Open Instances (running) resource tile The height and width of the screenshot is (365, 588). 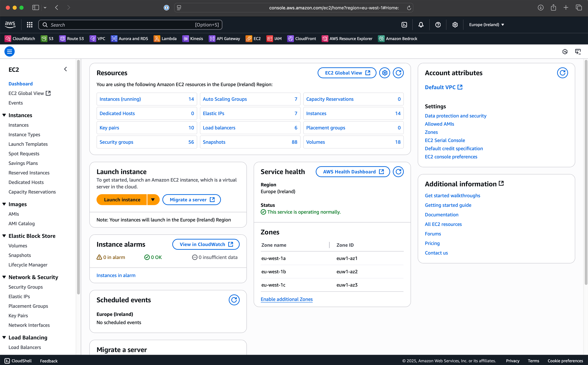click(x=147, y=99)
